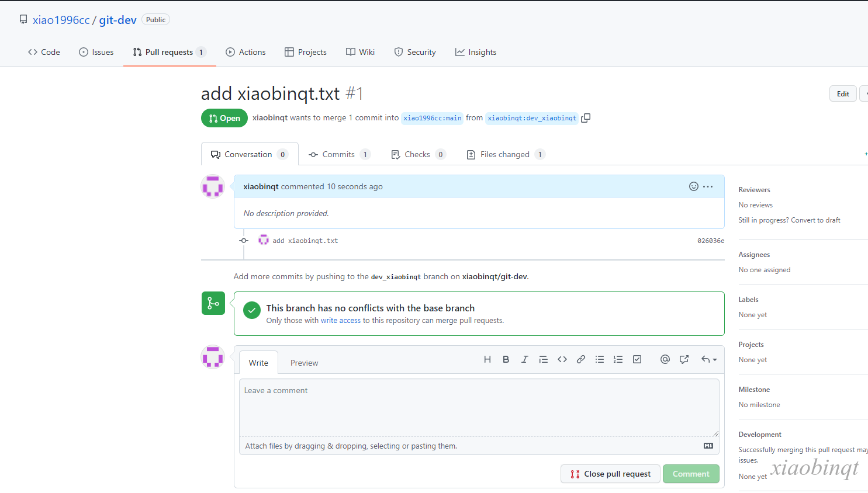Open commit add xiaobinqt.txt link

[305, 241]
